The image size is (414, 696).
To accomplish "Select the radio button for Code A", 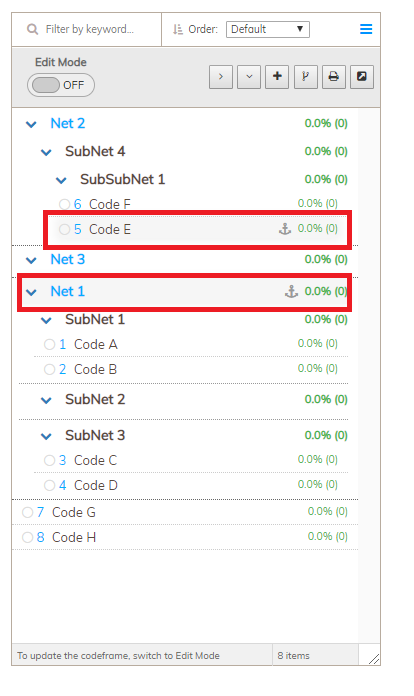I will click(49, 344).
